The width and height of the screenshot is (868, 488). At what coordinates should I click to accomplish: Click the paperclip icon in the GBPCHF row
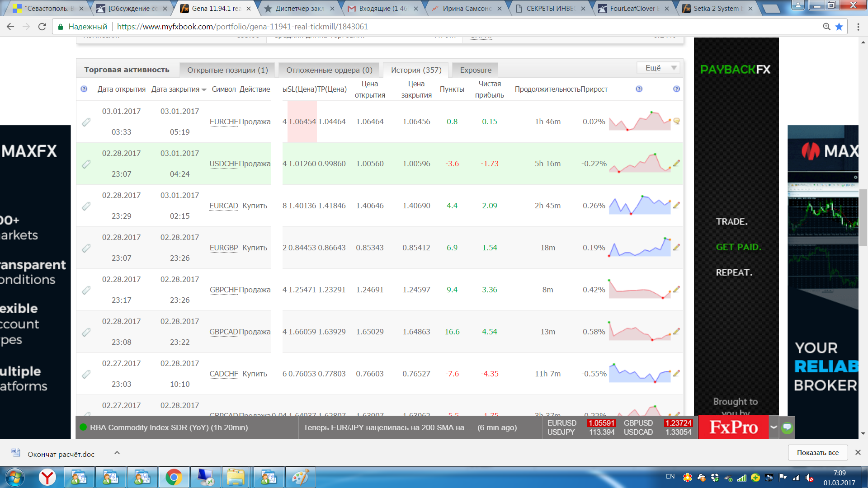pos(86,290)
